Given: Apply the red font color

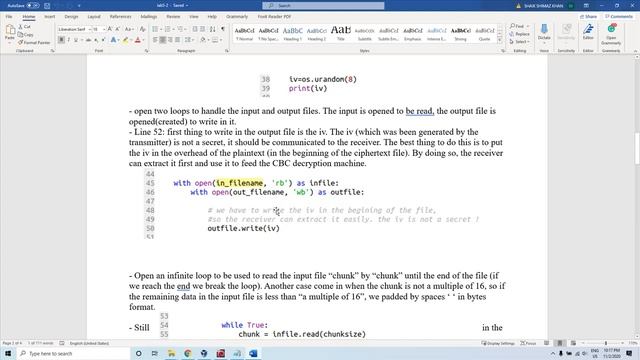Looking at the screenshot, I should pos(138,40).
